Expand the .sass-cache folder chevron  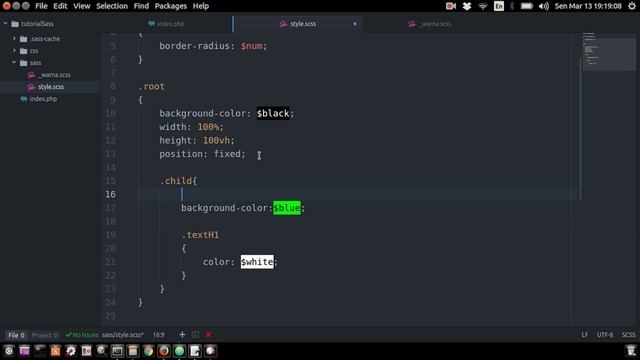[x=14, y=38]
